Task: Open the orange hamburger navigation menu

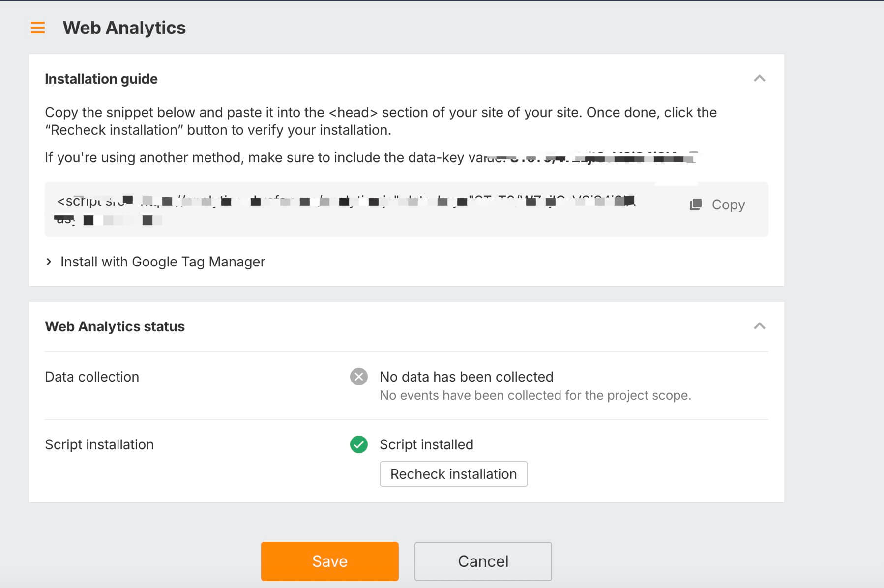Action: click(x=38, y=28)
